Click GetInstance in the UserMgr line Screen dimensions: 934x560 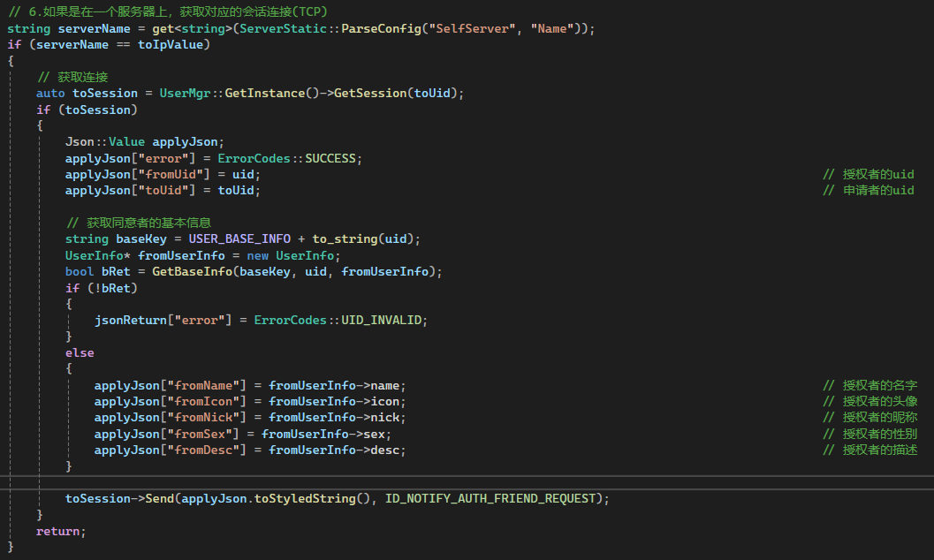coord(265,93)
